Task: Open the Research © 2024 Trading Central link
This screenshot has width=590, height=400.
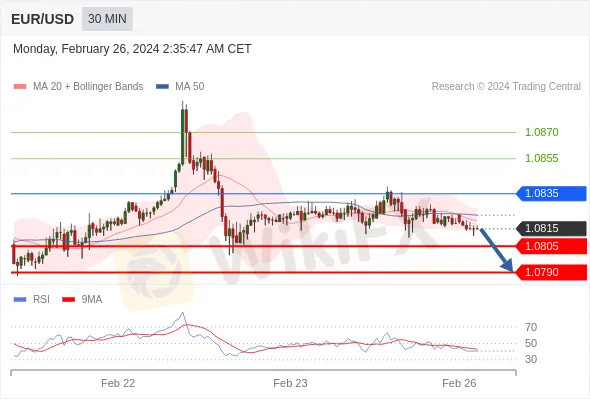Action: pyautogui.click(x=506, y=87)
